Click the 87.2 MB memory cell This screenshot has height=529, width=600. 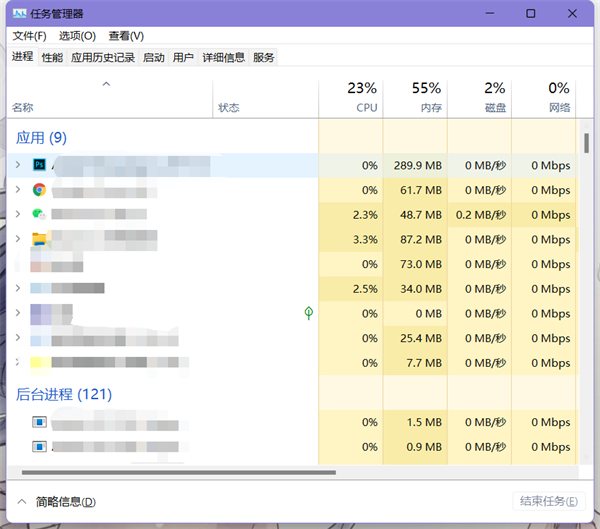[415, 239]
